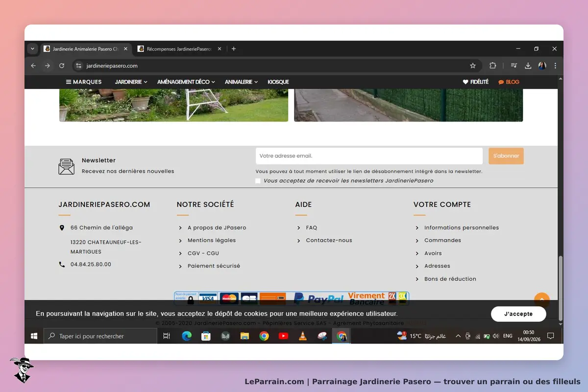Bookmark this page with the star icon
588x392 pixels.
pyautogui.click(x=473, y=66)
